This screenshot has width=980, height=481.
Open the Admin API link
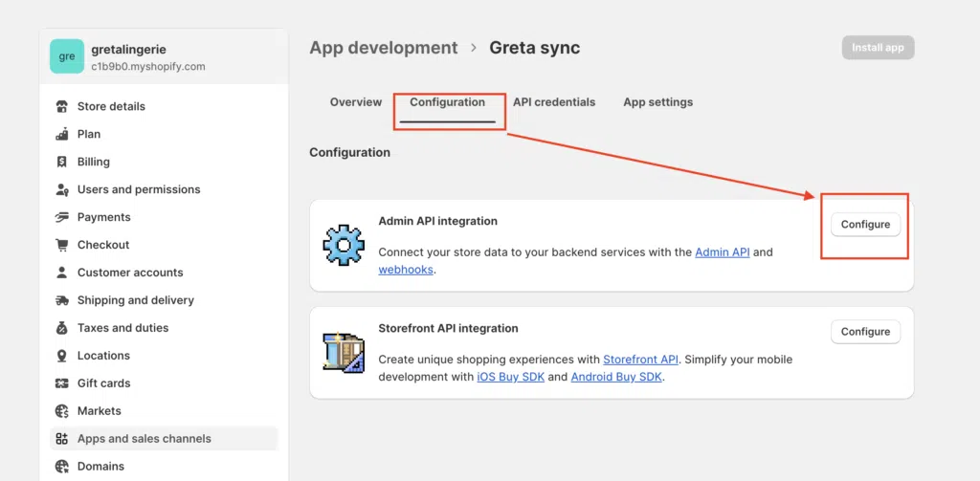[x=723, y=252]
